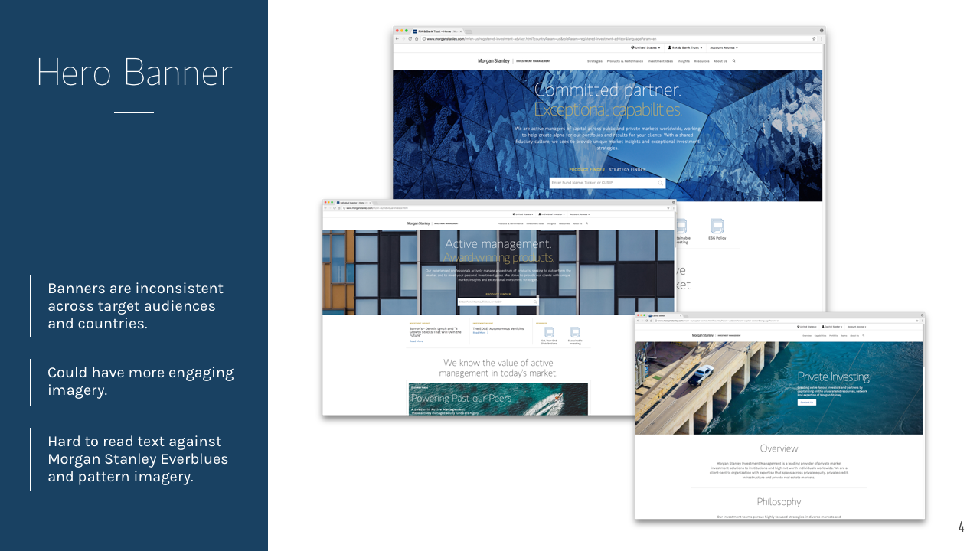Select the Capital Seeker browser tab

pyautogui.click(x=665, y=315)
